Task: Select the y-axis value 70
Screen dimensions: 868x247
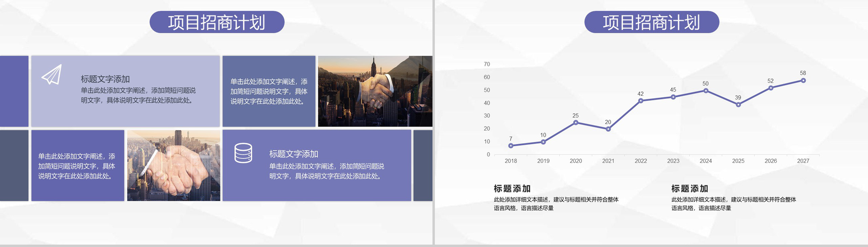Action: 487,64
